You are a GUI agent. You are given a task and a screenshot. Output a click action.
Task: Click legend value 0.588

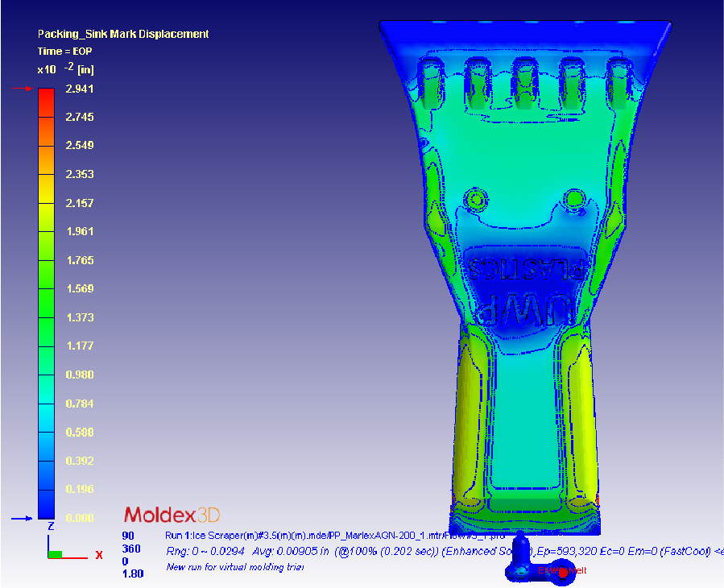tap(80, 432)
